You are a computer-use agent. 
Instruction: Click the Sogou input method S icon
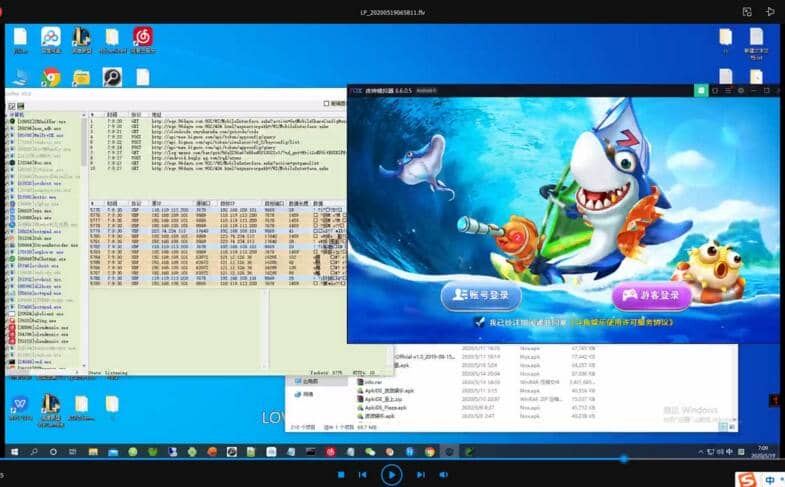click(x=746, y=479)
